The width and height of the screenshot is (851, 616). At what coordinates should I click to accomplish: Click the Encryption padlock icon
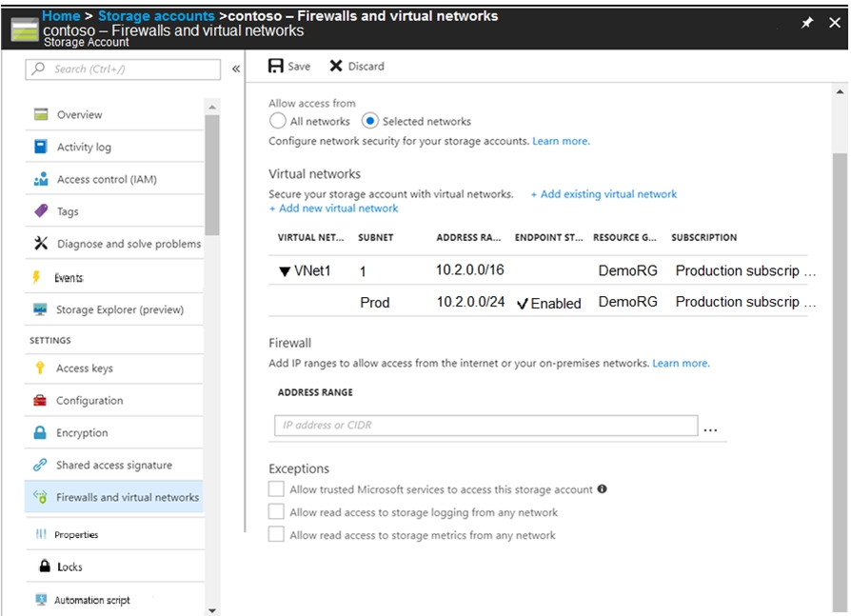point(40,432)
